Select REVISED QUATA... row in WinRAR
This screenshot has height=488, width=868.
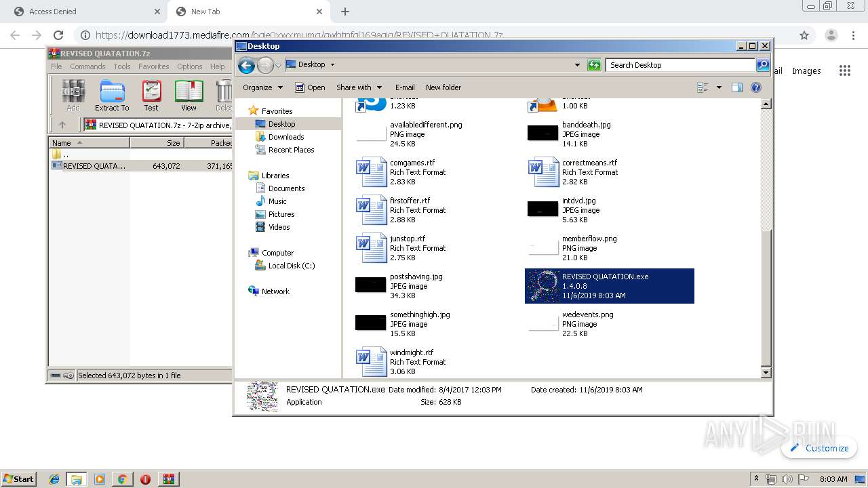pyautogui.click(x=140, y=165)
